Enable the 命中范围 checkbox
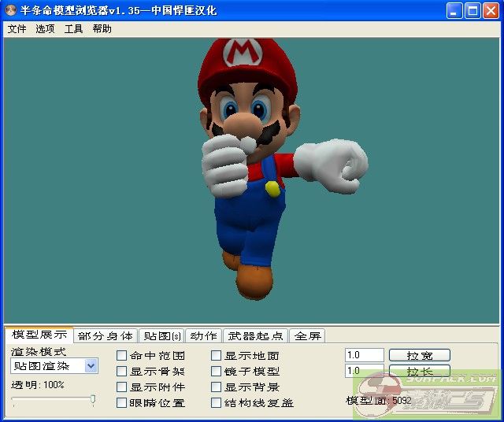This screenshot has height=422, width=504. (x=122, y=356)
